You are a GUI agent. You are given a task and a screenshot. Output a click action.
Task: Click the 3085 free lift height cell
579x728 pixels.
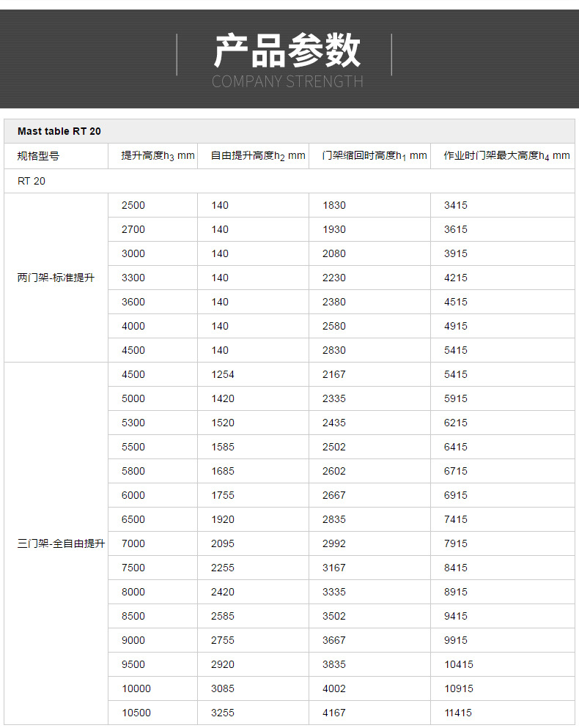[x=223, y=688]
